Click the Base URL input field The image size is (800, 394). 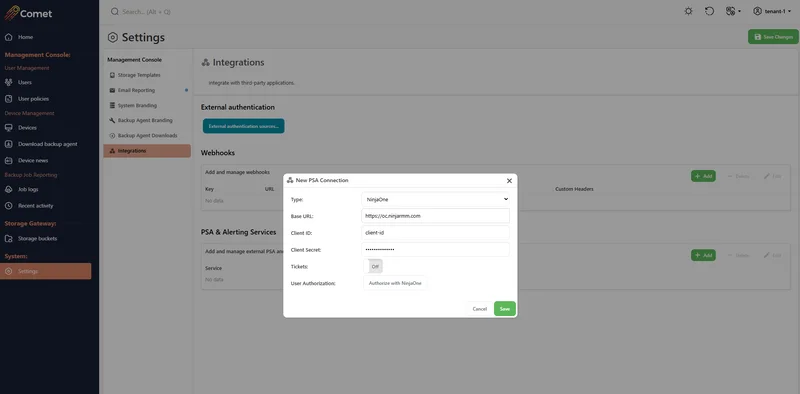click(435, 216)
